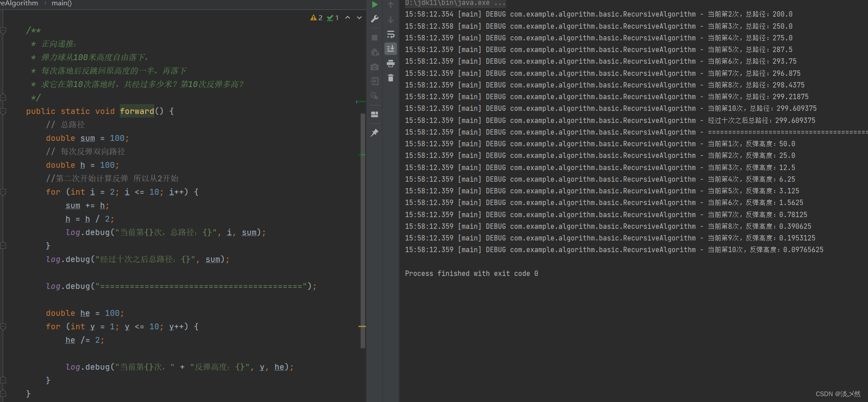The height and width of the screenshot is (402, 868).
Task: Click the '// 总路径' comment
Action: [65, 125]
